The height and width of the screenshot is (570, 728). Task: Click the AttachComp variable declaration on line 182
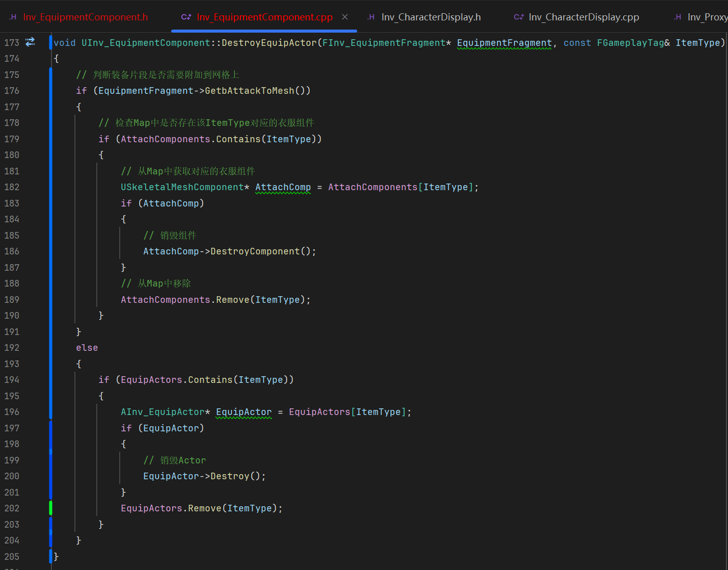click(283, 187)
